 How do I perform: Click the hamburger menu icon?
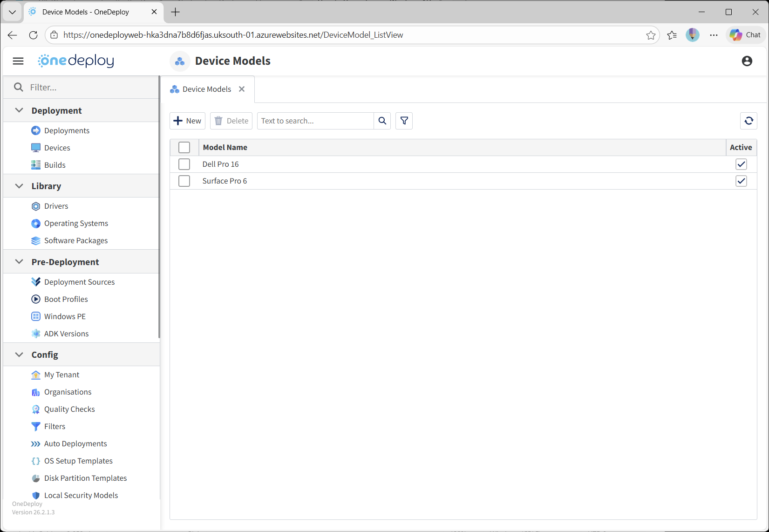tap(18, 61)
